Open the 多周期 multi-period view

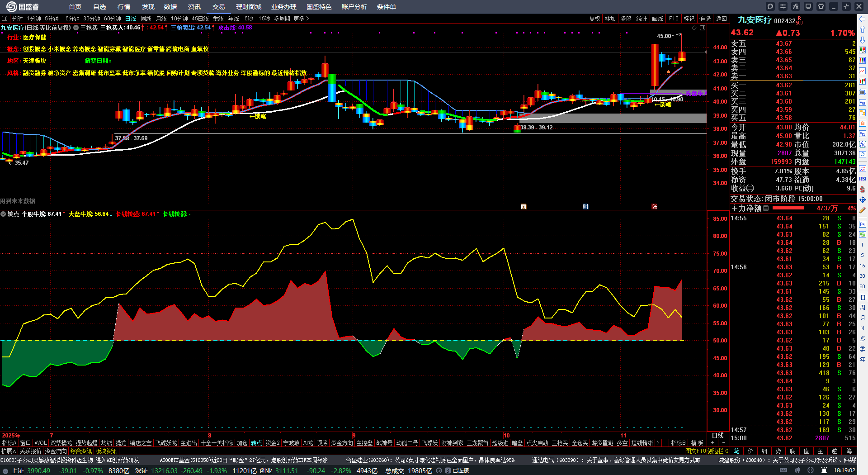[282, 19]
